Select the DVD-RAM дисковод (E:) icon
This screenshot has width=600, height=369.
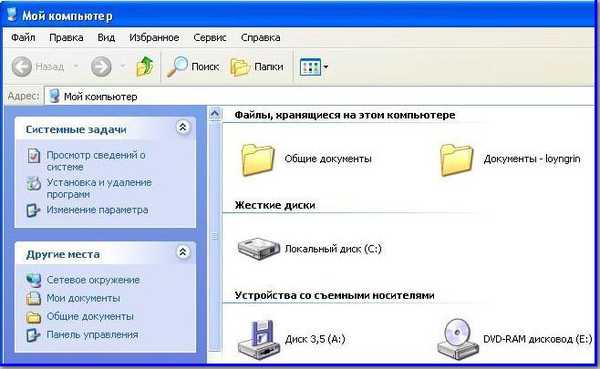458,339
